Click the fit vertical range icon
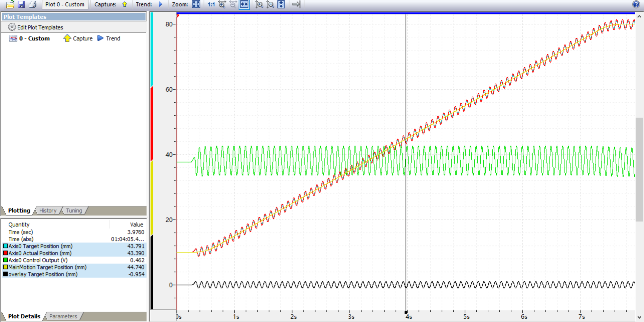The height and width of the screenshot is (322, 644). (281, 4)
